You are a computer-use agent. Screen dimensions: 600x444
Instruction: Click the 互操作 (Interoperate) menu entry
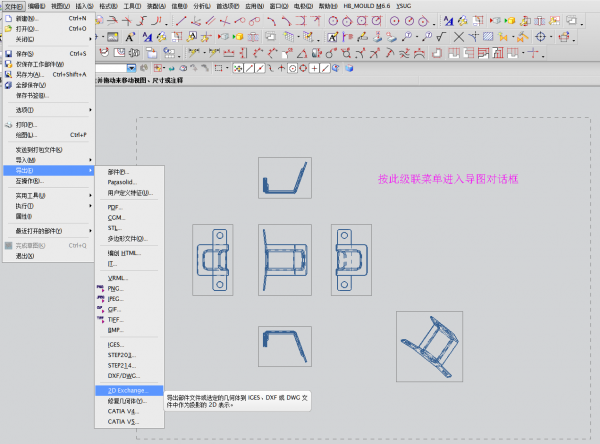tap(49, 181)
